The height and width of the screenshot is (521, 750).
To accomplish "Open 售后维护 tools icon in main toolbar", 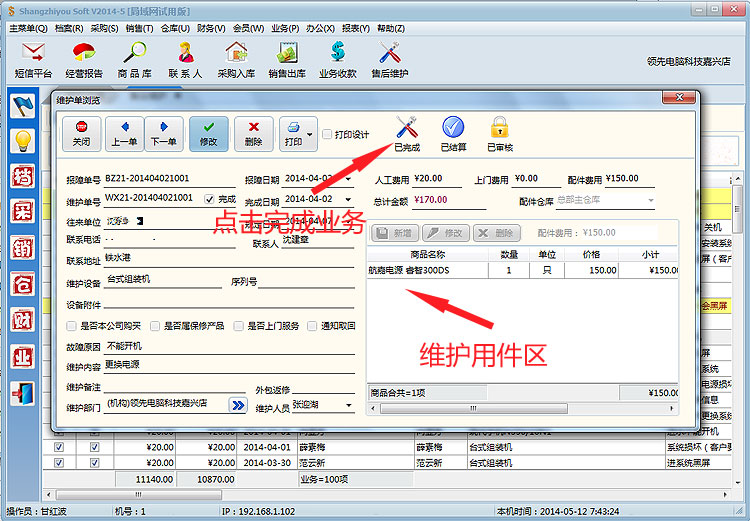I will 389,59.
